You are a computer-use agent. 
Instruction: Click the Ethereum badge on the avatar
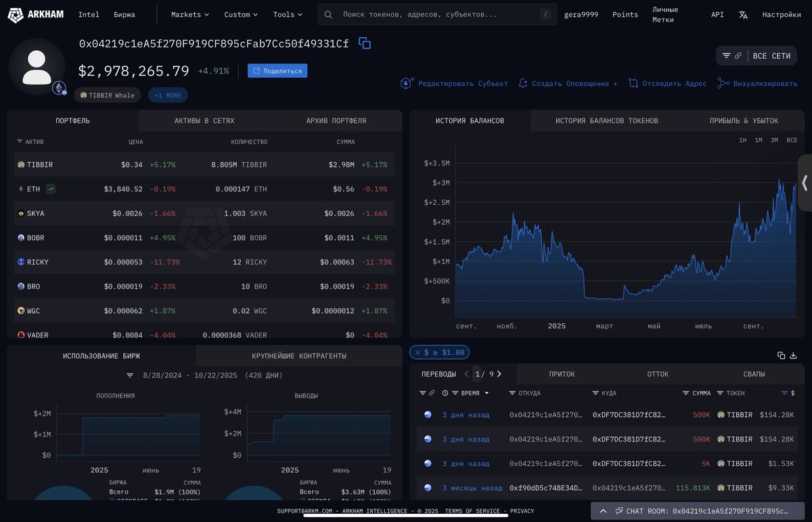coord(60,88)
